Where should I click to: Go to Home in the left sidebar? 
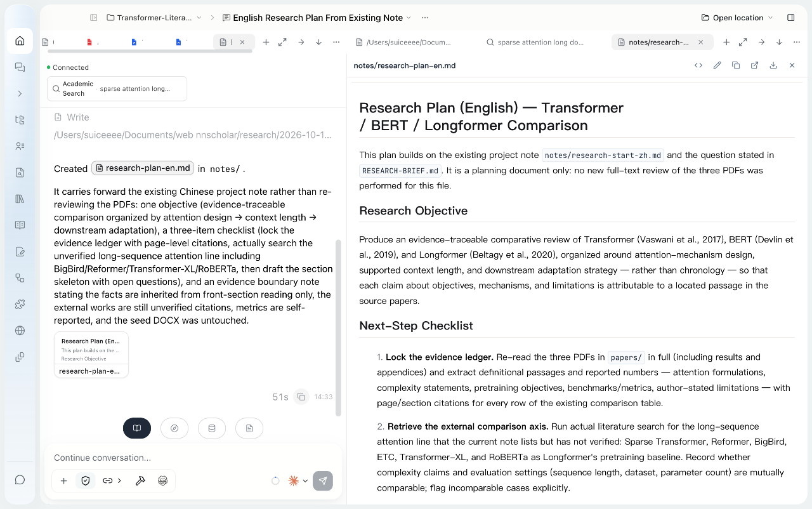pyautogui.click(x=20, y=41)
